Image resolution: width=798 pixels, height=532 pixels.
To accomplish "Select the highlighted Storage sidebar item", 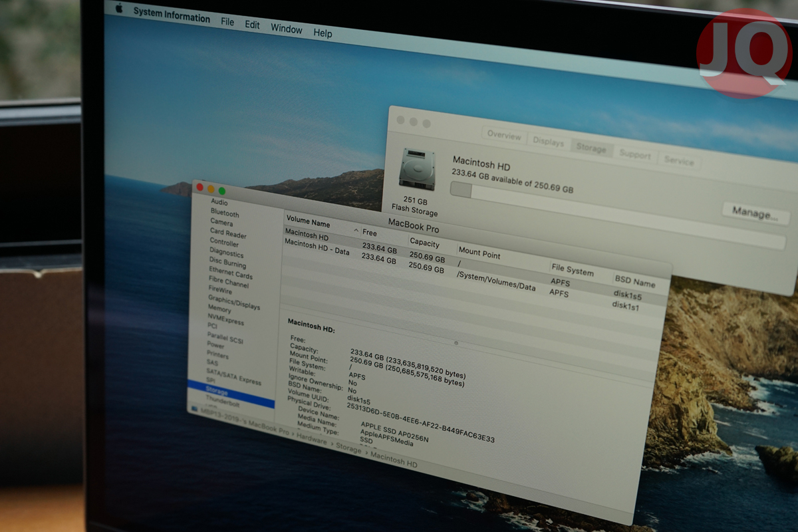I will pos(231,393).
